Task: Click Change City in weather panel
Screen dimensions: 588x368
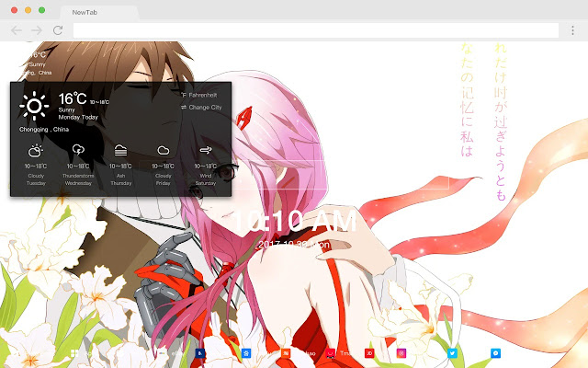Action: click(x=201, y=107)
